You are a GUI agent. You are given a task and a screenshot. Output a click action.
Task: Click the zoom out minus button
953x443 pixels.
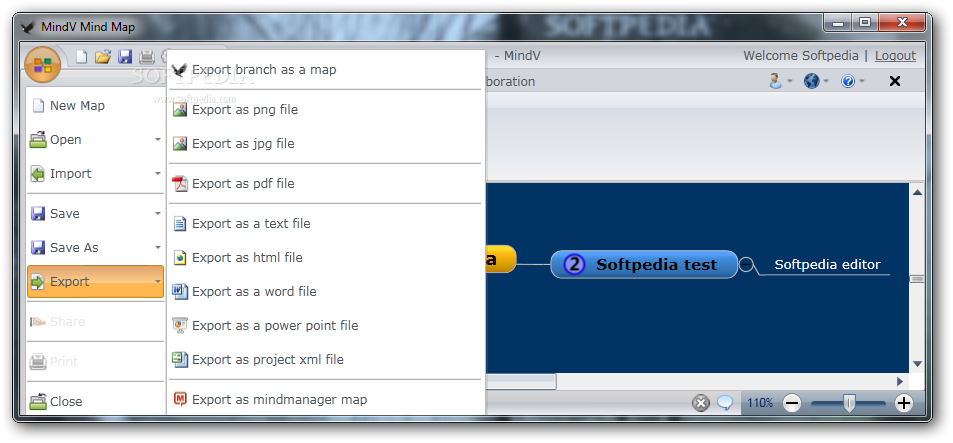(x=792, y=402)
